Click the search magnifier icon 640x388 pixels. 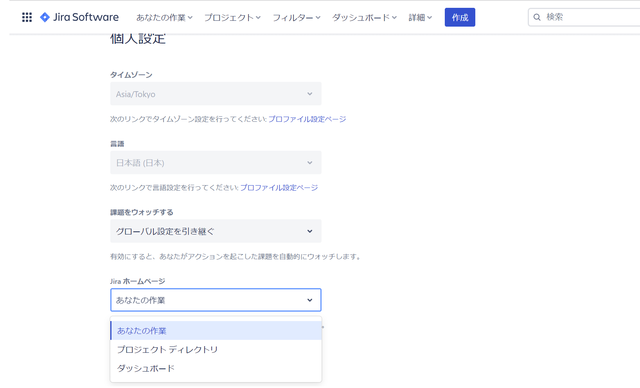[x=537, y=17]
